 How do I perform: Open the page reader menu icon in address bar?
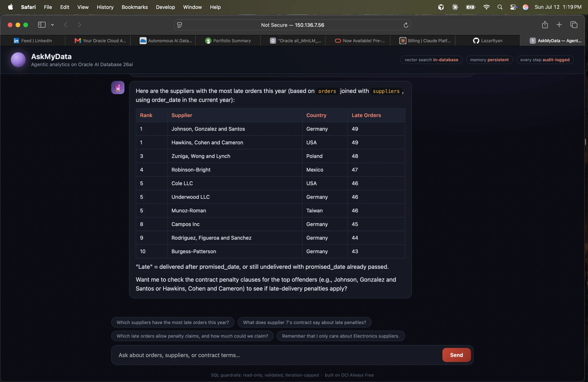pyautogui.click(x=180, y=25)
